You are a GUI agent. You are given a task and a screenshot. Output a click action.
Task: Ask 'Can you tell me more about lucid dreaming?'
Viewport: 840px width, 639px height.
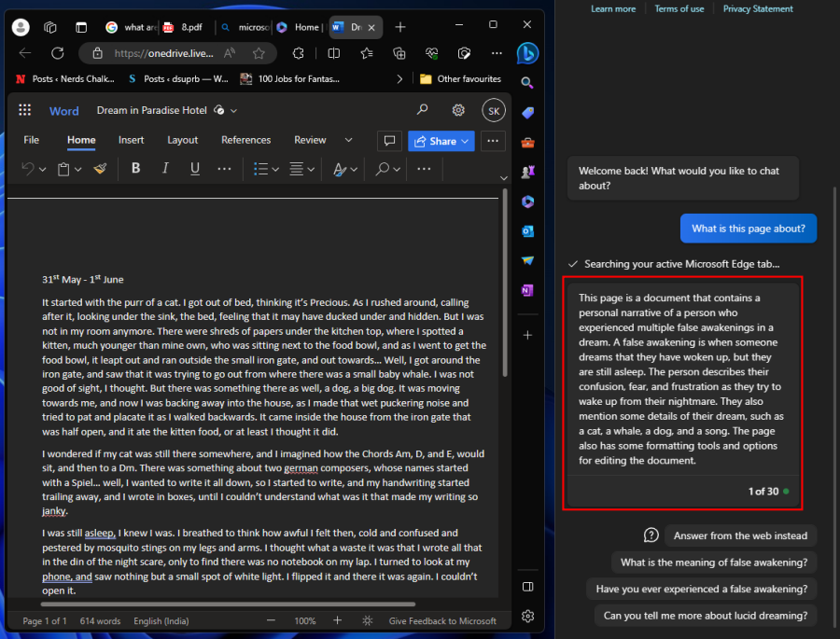click(705, 615)
